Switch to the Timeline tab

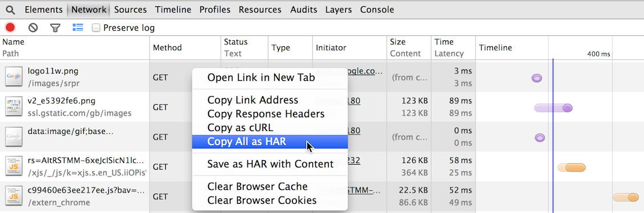coord(173,10)
